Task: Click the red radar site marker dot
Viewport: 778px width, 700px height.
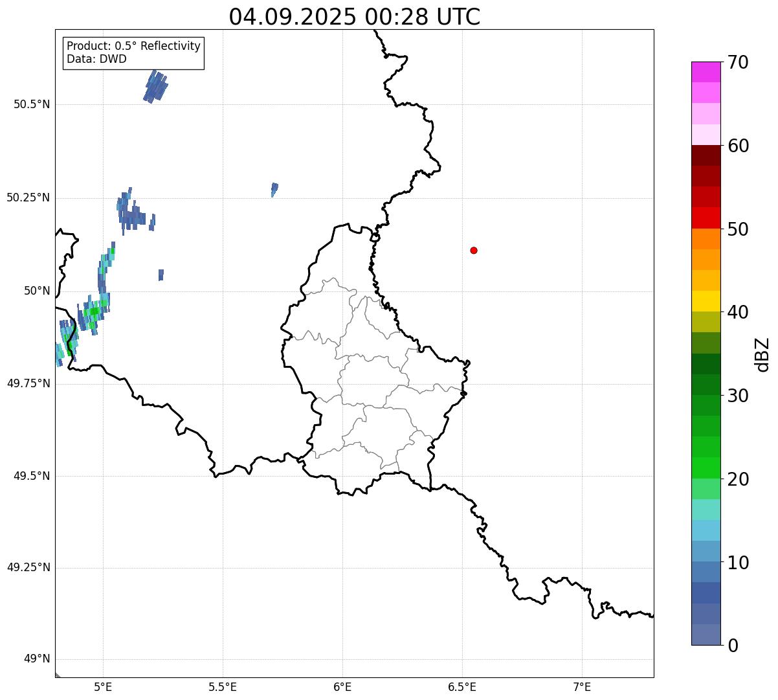Action: (x=474, y=250)
